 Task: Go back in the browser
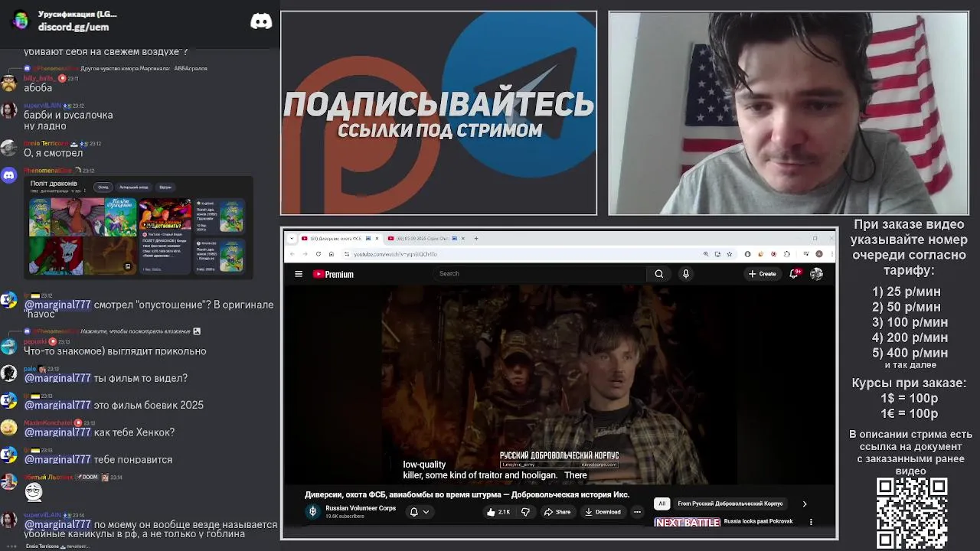[x=292, y=254]
